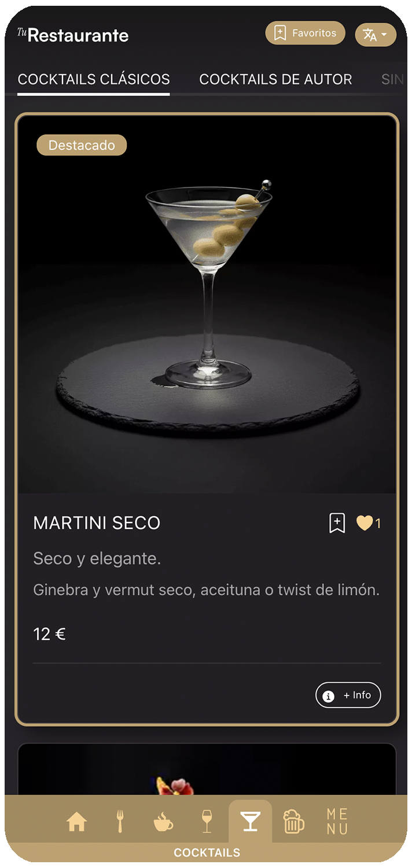This screenshot has width=412, height=868.
Task: Open the food menu fork icon
Action: [120, 821]
